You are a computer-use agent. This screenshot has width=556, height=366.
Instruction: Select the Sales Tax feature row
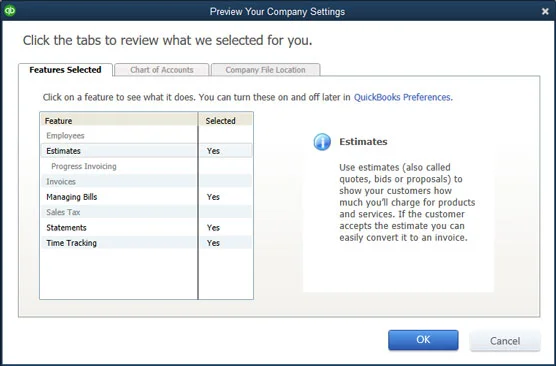tap(146, 212)
